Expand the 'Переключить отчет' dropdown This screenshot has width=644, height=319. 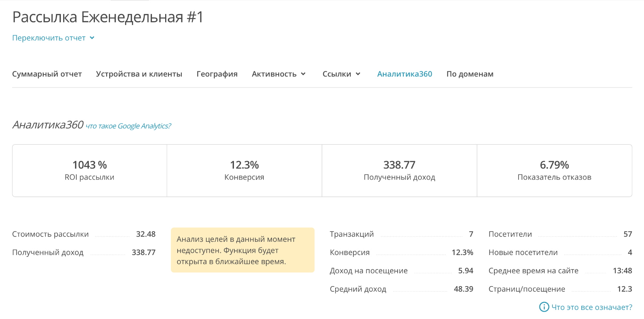point(53,38)
